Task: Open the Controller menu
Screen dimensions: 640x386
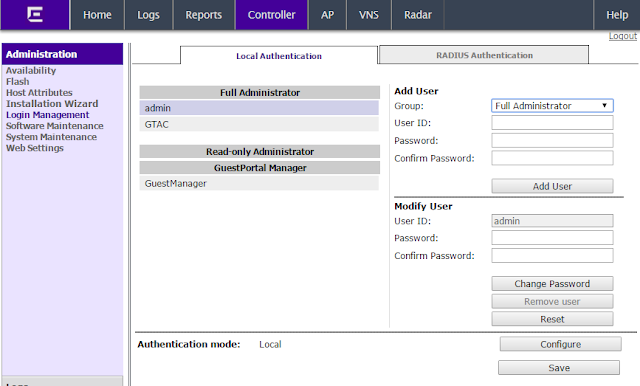Action: (x=271, y=15)
